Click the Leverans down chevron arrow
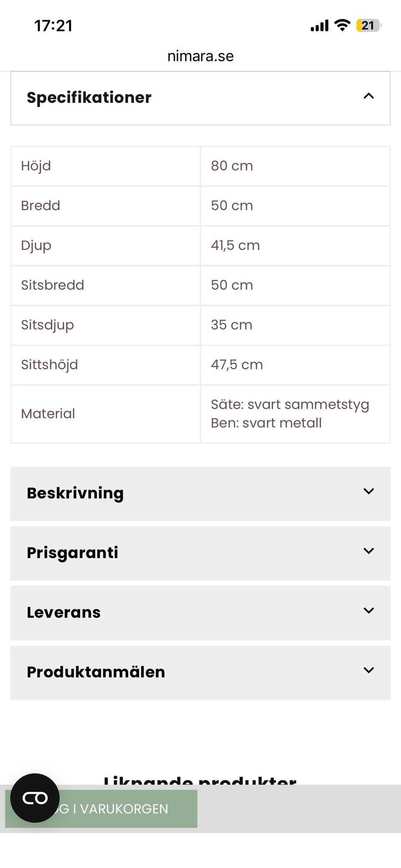Image resolution: width=401 pixels, height=868 pixels. [368, 611]
